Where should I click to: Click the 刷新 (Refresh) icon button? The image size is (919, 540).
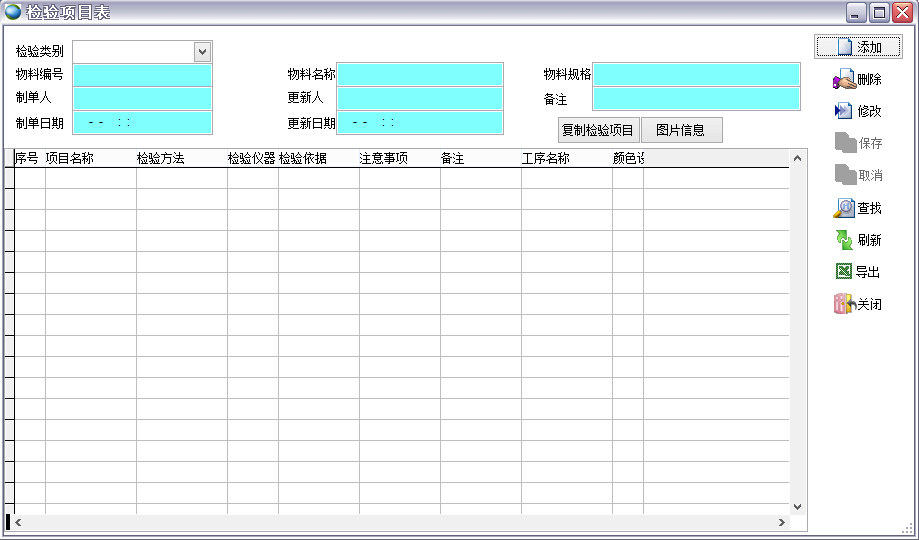tap(858, 240)
